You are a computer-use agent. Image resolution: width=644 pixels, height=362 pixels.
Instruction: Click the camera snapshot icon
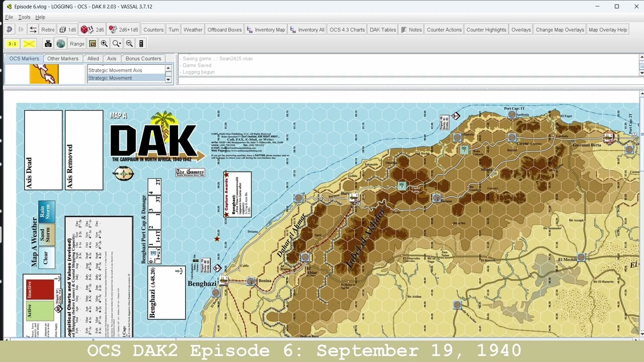(48, 44)
